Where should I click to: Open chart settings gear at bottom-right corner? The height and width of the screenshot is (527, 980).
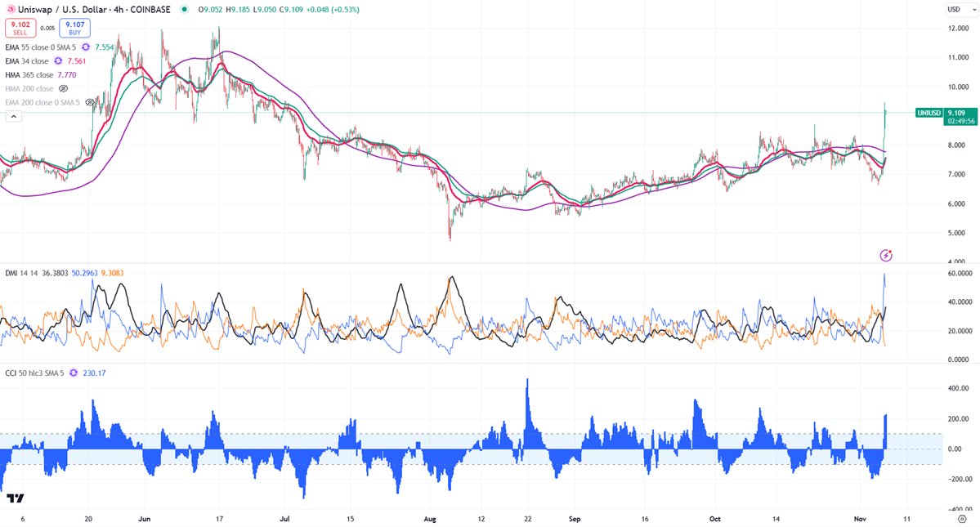[963, 519]
